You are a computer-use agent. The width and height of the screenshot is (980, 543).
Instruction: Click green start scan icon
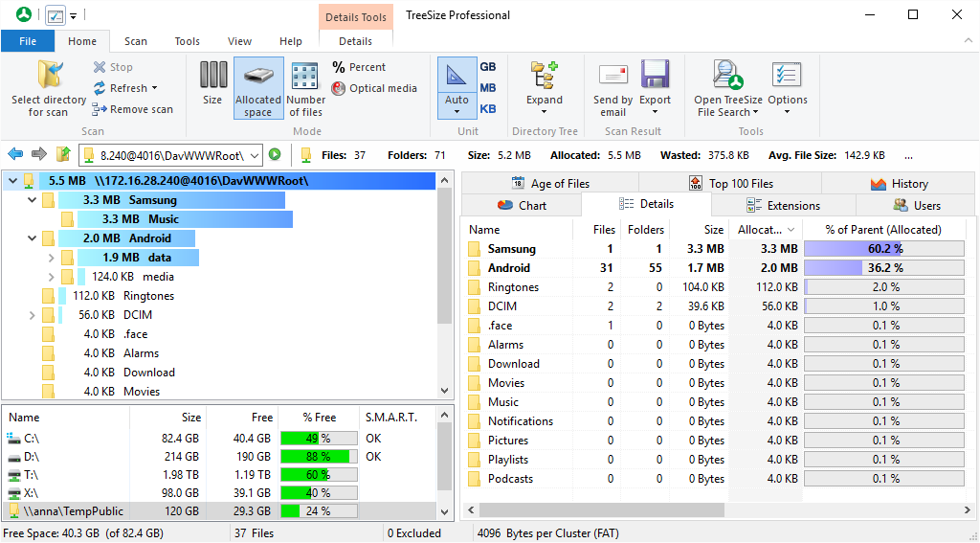275,154
